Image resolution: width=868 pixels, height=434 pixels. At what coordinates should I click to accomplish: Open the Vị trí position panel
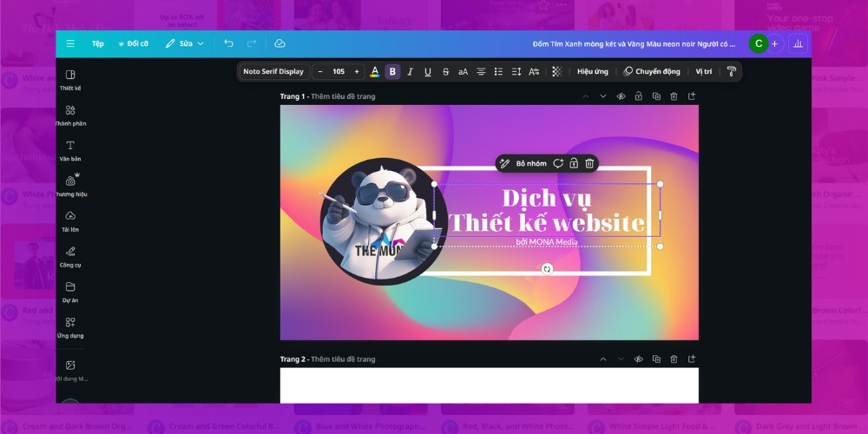tap(704, 71)
